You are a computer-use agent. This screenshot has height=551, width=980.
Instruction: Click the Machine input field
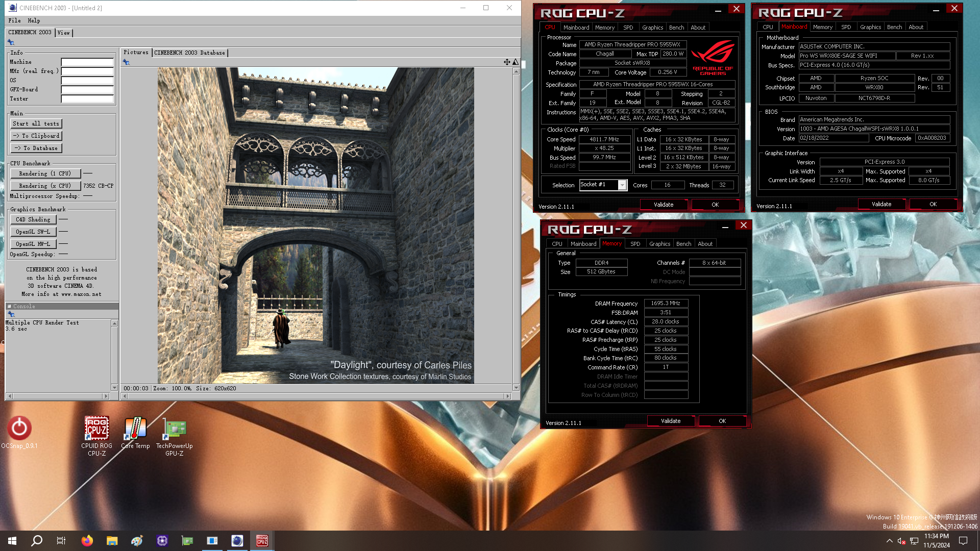(87, 62)
